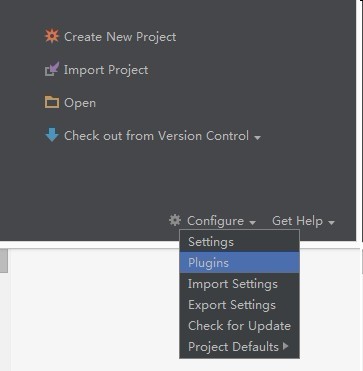Choose the highlighted Plugins menu entry
Viewport: 363px width, 371px height.
pyautogui.click(x=239, y=263)
